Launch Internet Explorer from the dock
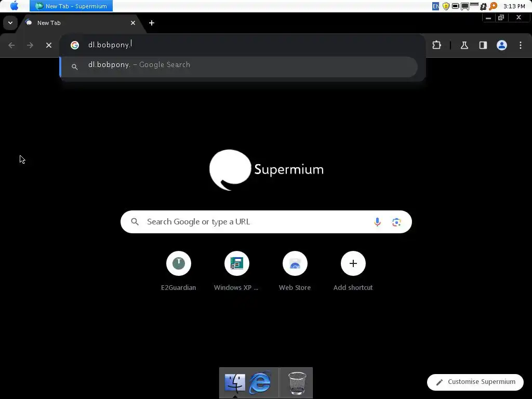532x399 pixels. pyautogui.click(x=260, y=383)
